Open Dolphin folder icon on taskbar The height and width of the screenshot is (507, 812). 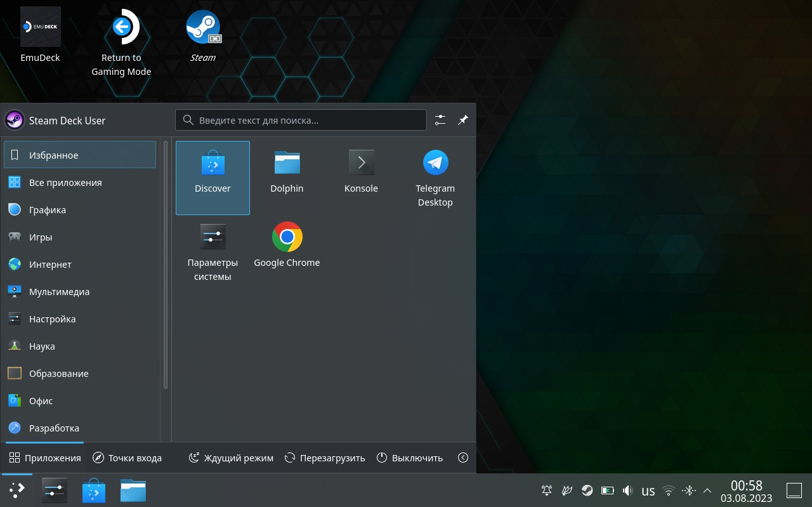pos(133,491)
